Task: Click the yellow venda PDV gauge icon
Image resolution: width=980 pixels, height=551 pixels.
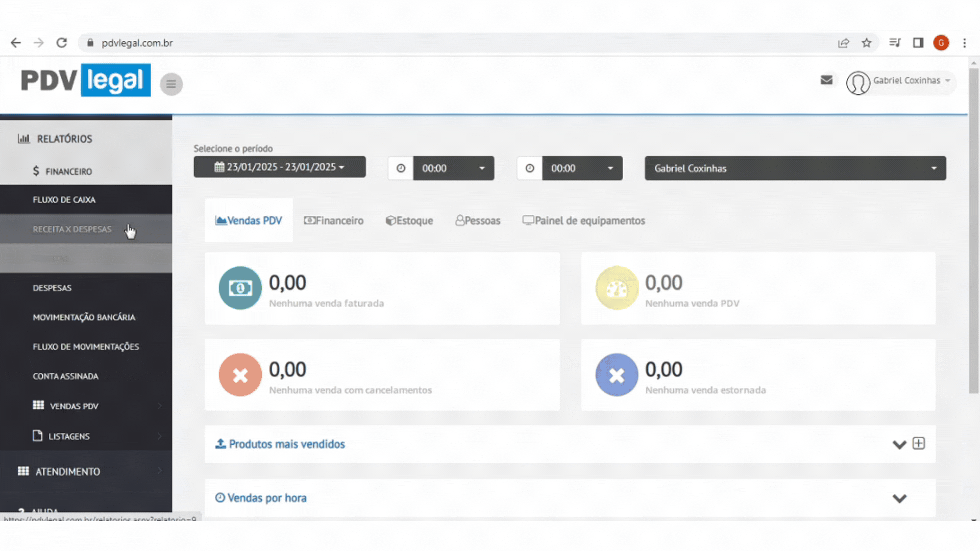Action: [617, 288]
